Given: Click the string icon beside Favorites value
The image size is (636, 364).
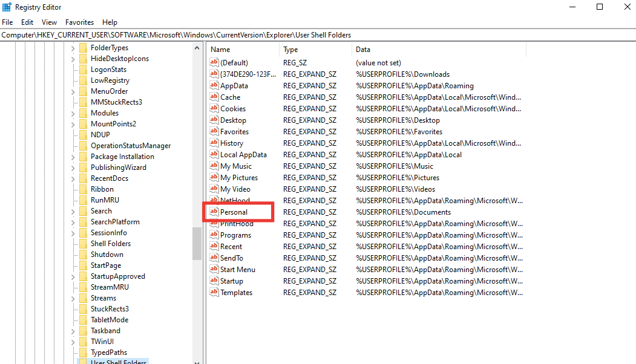Looking at the screenshot, I should click(x=214, y=131).
